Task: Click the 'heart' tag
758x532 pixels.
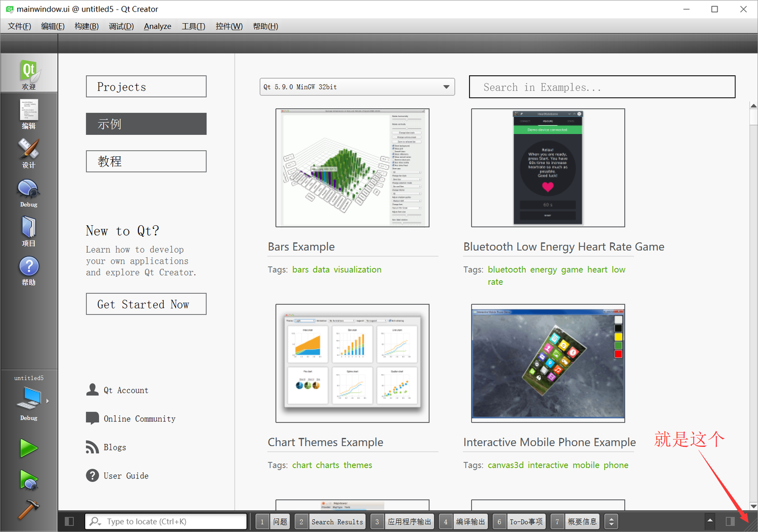Action: tap(597, 269)
